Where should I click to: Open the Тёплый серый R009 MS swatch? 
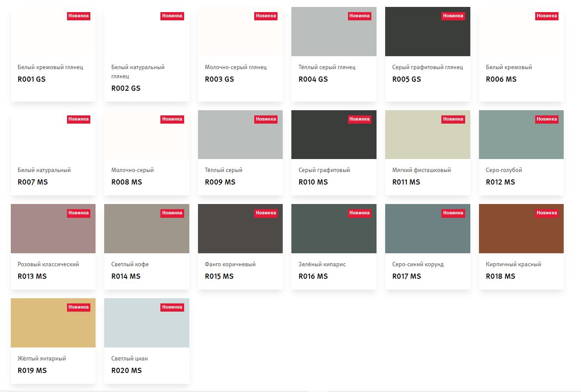(240, 135)
